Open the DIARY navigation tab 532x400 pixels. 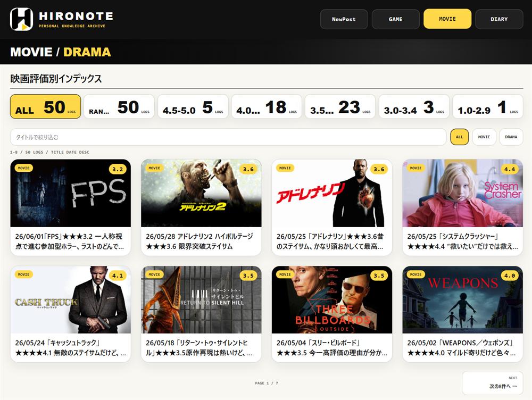point(499,19)
